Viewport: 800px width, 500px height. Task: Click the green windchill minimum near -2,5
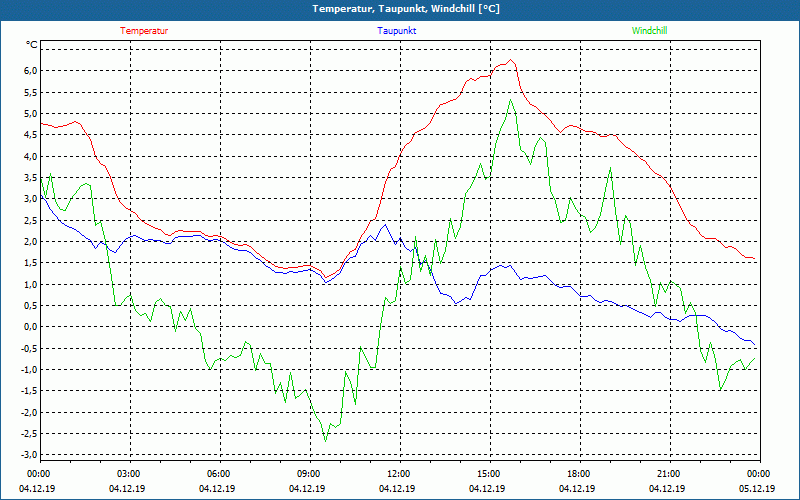click(326, 440)
